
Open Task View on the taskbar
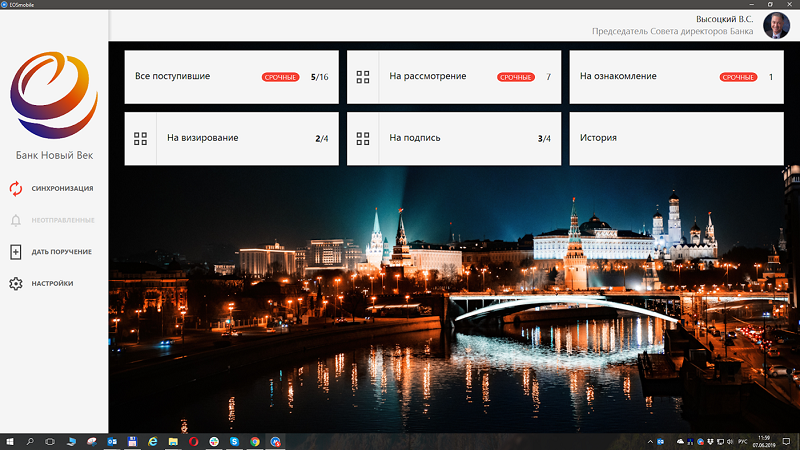(x=50, y=442)
